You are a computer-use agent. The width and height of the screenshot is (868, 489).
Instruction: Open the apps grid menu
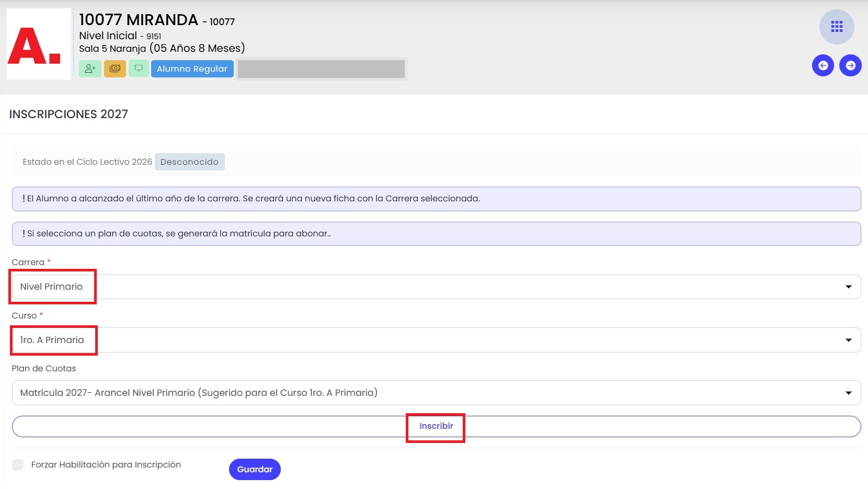pos(837,27)
